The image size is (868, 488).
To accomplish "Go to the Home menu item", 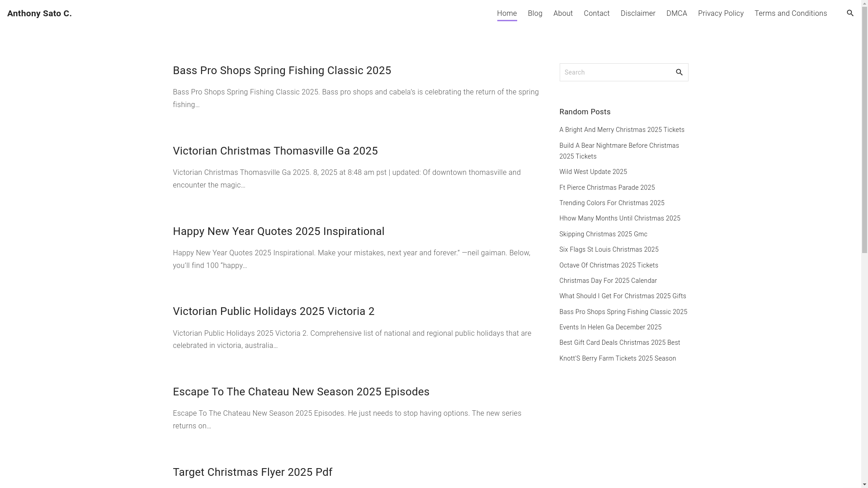I will (507, 14).
